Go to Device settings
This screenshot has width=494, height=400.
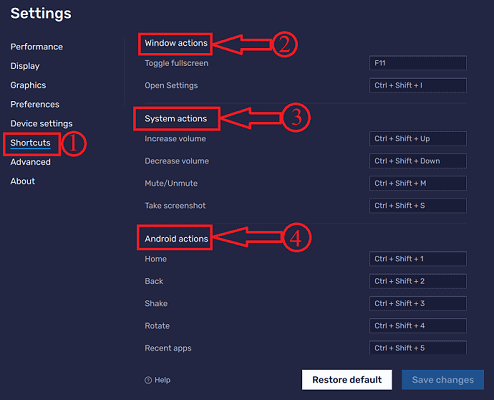pyautogui.click(x=41, y=124)
